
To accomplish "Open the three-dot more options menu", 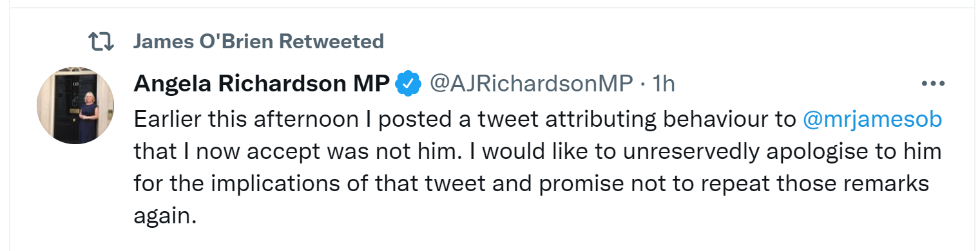I will pos(933,84).
